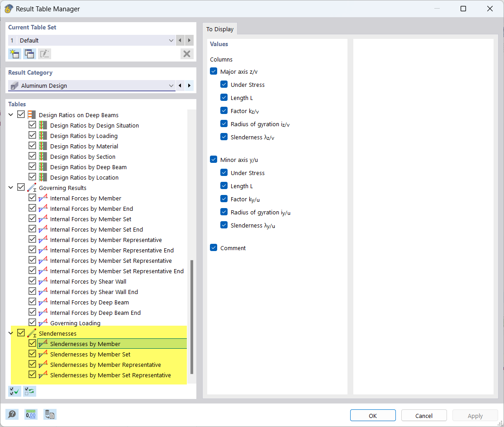Open the database list icon beside units

[x=50, y=414]
